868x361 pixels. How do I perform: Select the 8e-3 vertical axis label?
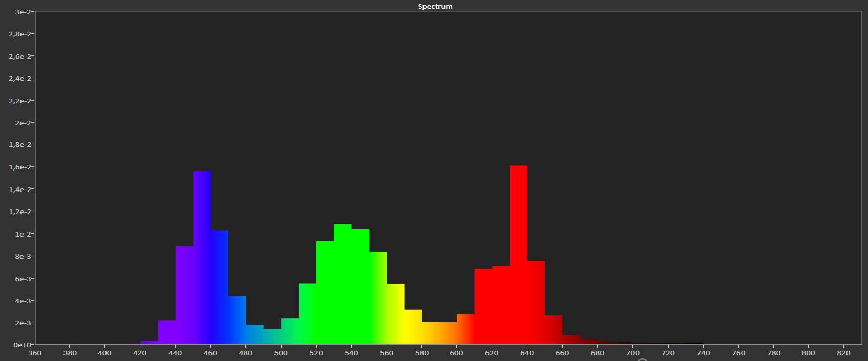pyautogui.click(x=23, y=256)
